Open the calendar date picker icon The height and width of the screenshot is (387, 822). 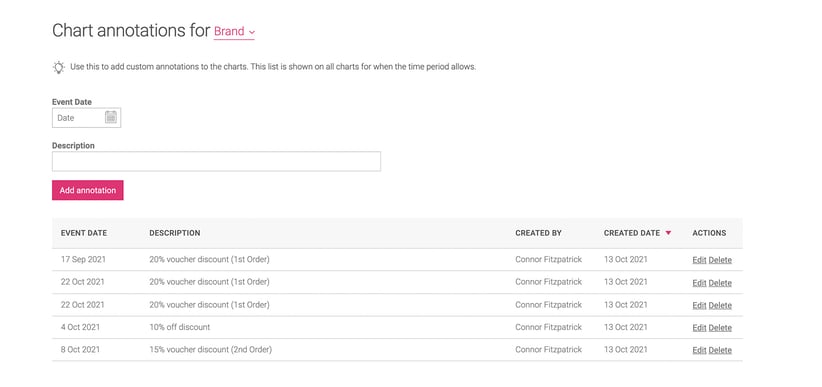tap(111, 117)
